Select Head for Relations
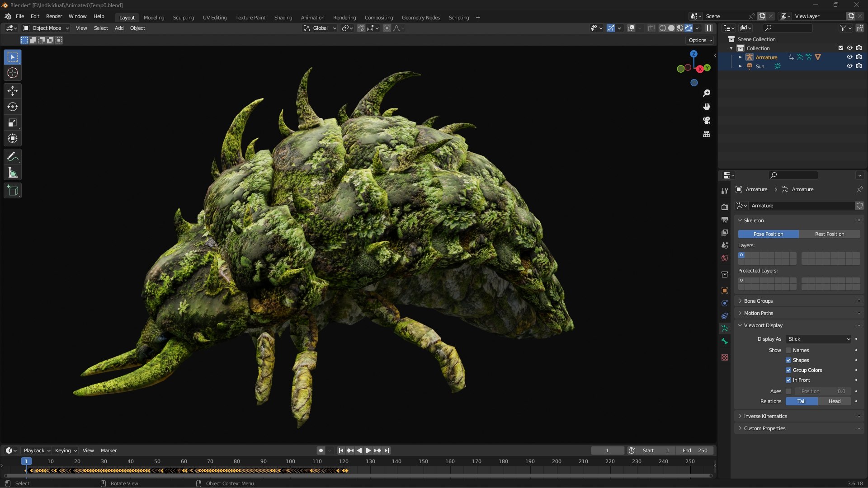Image resolution: width=868 pixels, height=488 pixels. click(835, 401)
